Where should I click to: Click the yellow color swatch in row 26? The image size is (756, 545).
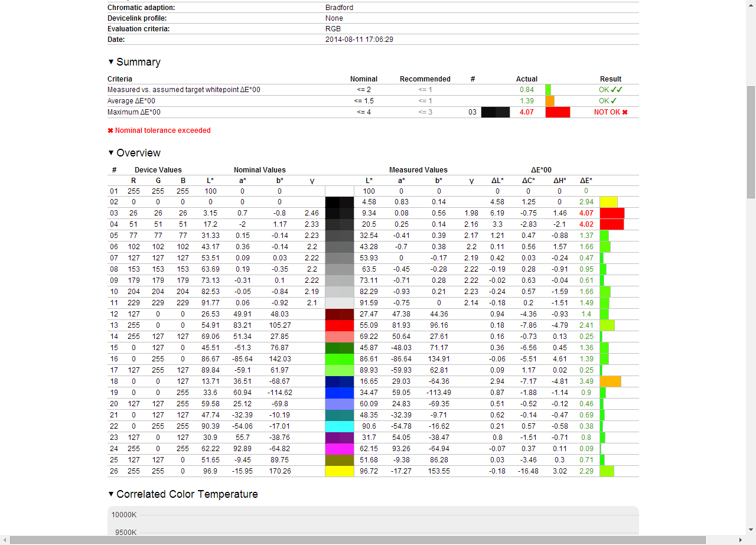click(x=340, y=471)
